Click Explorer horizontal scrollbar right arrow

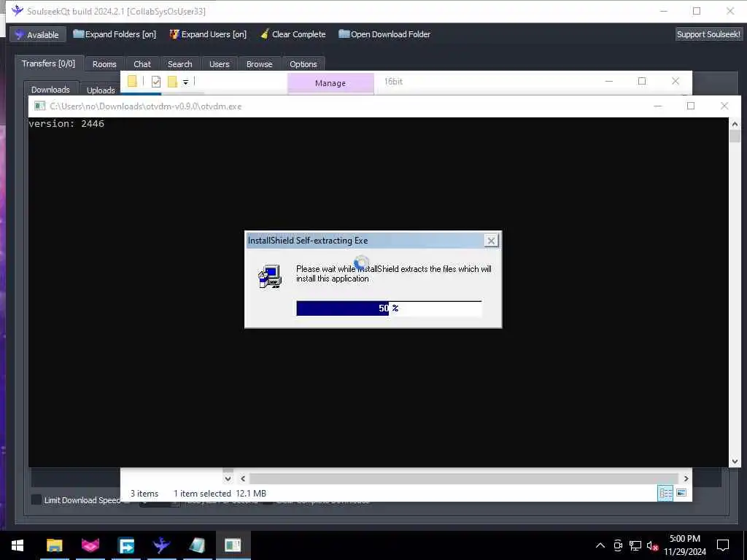(686, 478)
